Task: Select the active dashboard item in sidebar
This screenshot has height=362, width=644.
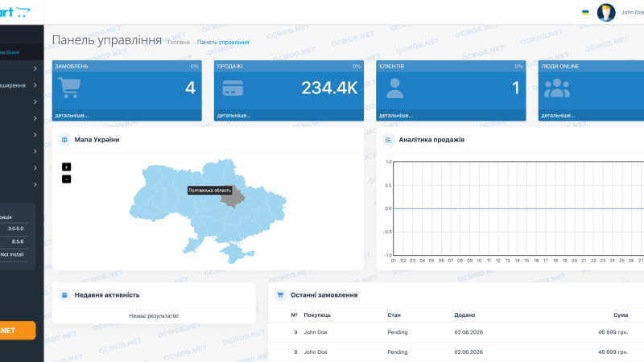Action: [22, 52]
